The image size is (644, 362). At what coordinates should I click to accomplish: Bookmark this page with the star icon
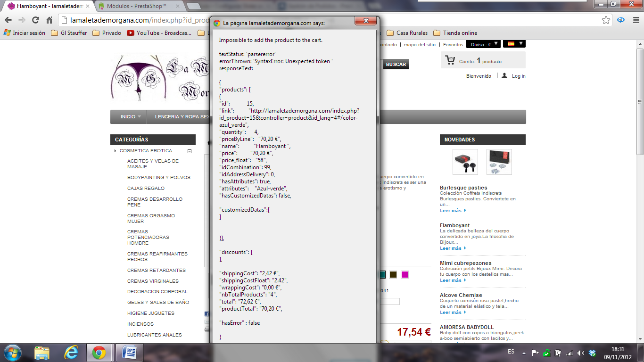pyautogui.click(x=606, y=20)
